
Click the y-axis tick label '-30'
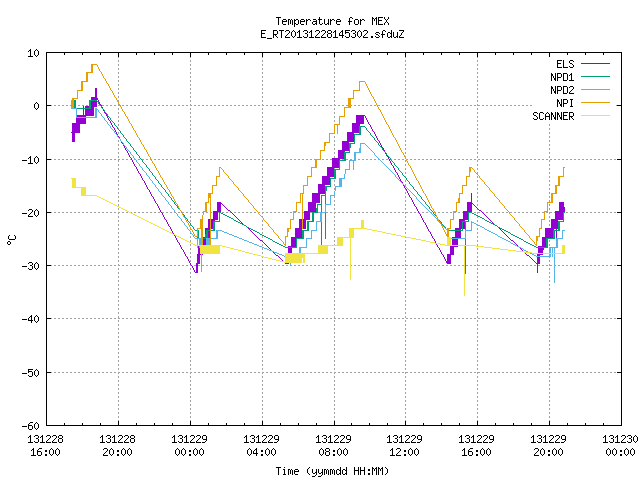(31, 266)
